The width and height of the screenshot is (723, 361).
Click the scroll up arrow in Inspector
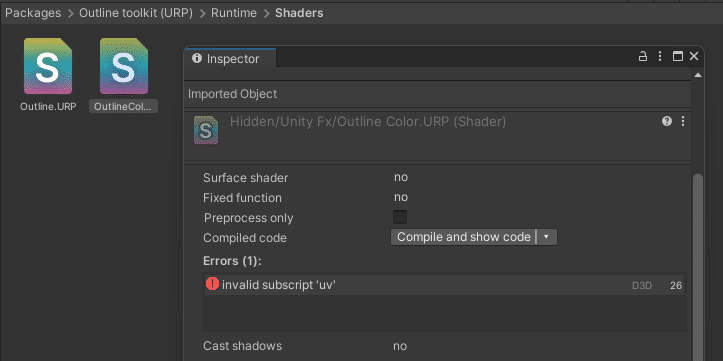(698, 75)
